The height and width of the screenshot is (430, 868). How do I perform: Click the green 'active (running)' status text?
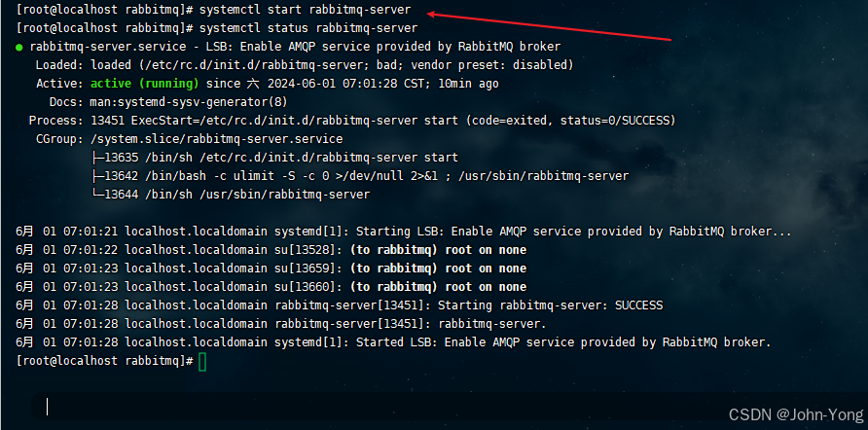pos(144,84)
